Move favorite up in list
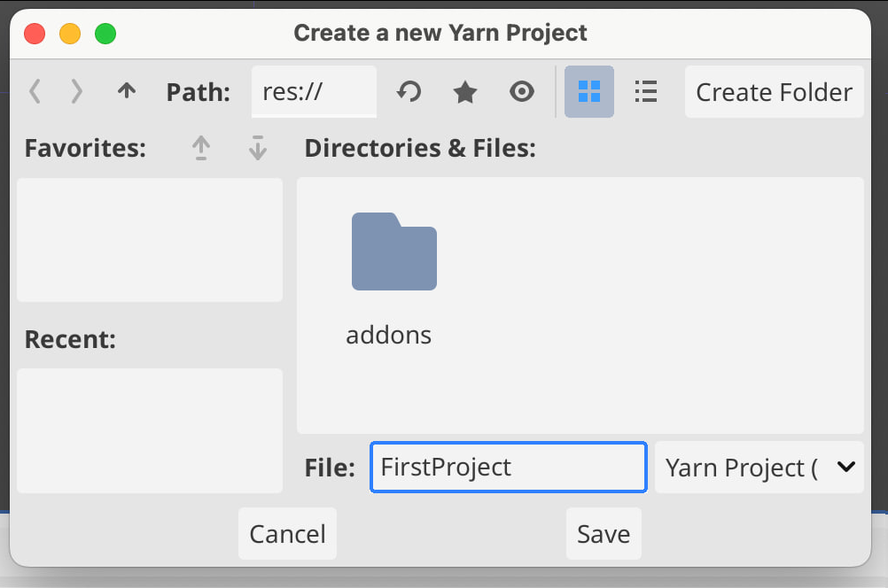888x588 pixels. click(x=202, y=148)
